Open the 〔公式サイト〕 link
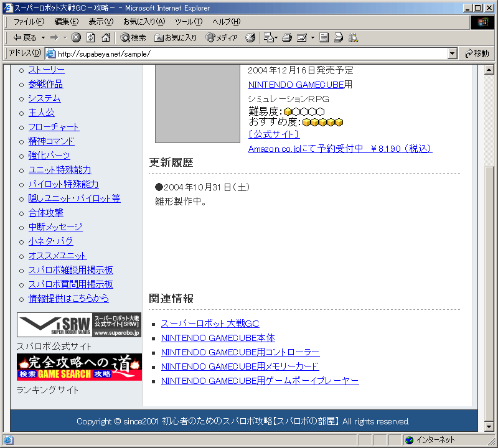The height and width of the screenshot is (448, 498). (274, 134)
